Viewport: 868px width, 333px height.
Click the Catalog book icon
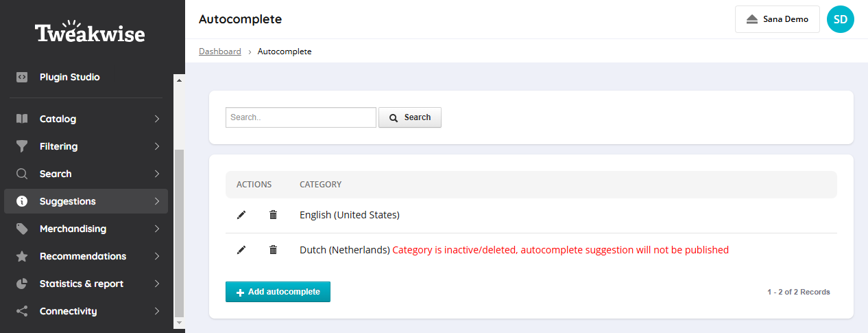coord(22,119)
